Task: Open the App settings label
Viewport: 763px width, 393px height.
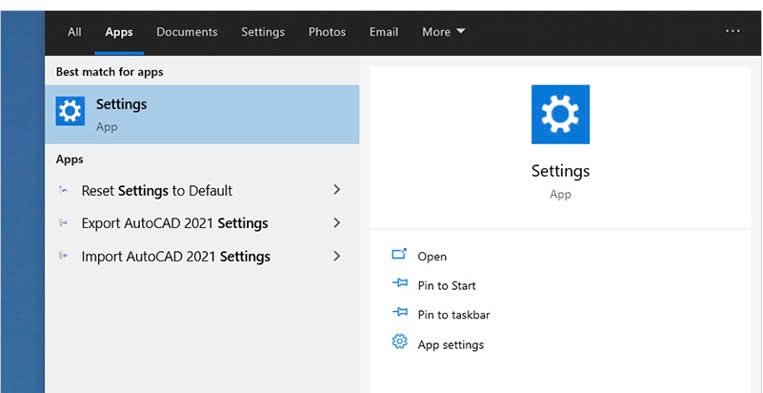Action: pyautogui.click(x=451, y=345)
